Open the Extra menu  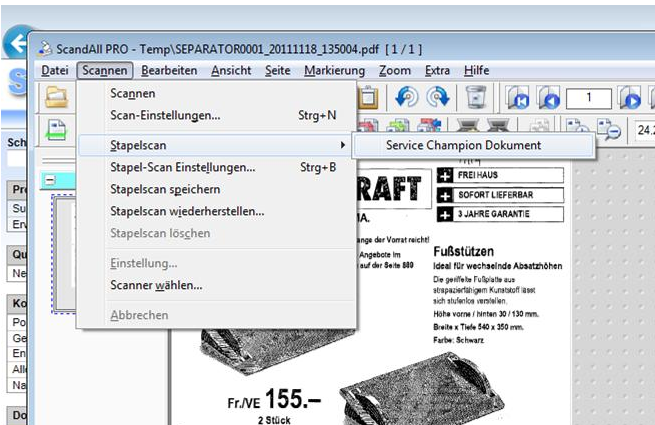coord(437,71)
